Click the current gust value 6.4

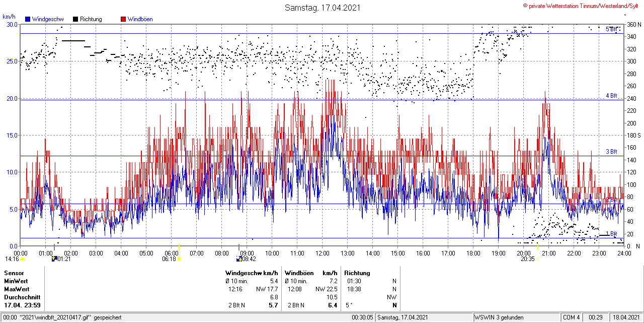[x=333, y=305]
